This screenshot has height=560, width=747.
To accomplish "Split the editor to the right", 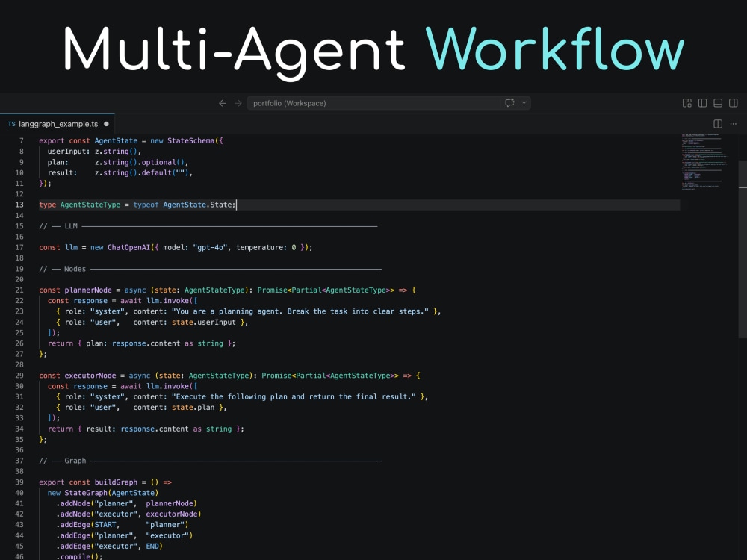I will click(x=718, y=124).
